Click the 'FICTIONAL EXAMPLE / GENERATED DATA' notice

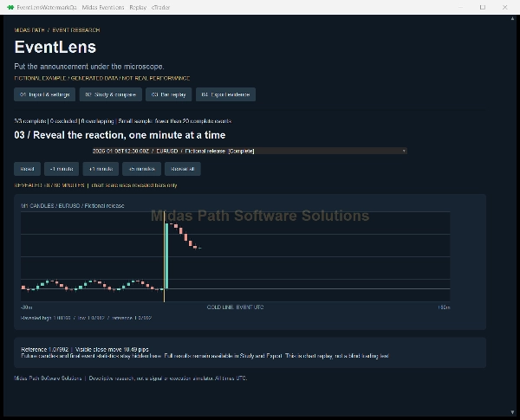click(101, 78)
